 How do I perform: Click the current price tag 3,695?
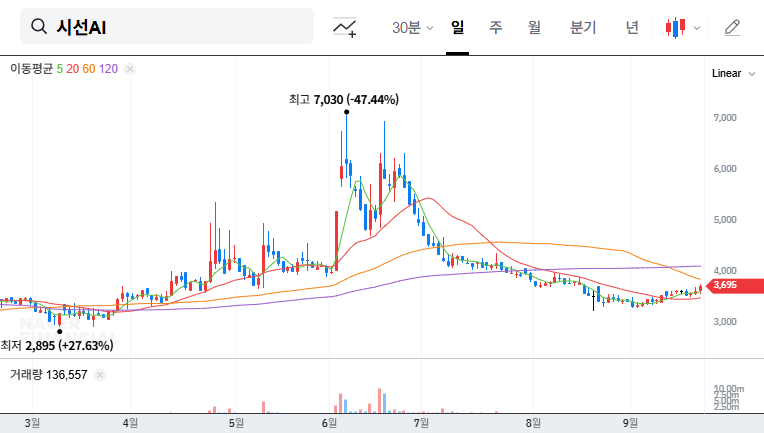coord(735,285)
